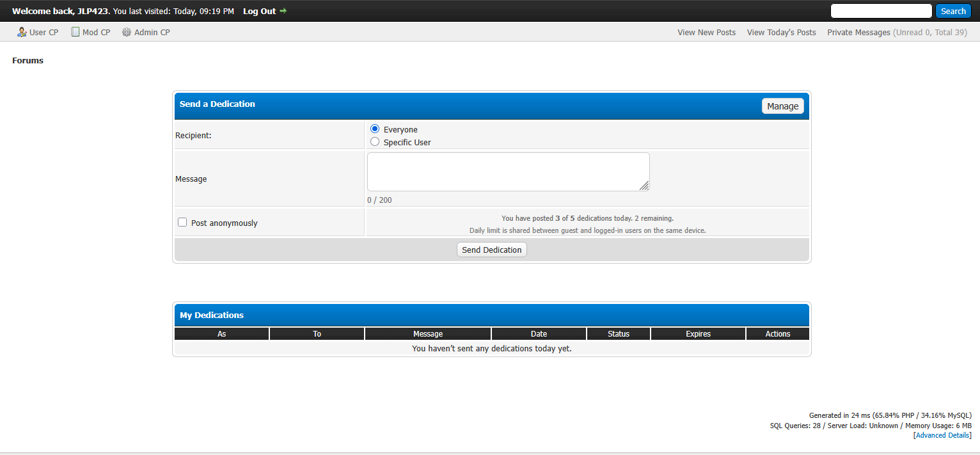Click the Log Out link text
This screenshot has width=980, height=455.
click(x=259, y=11)
